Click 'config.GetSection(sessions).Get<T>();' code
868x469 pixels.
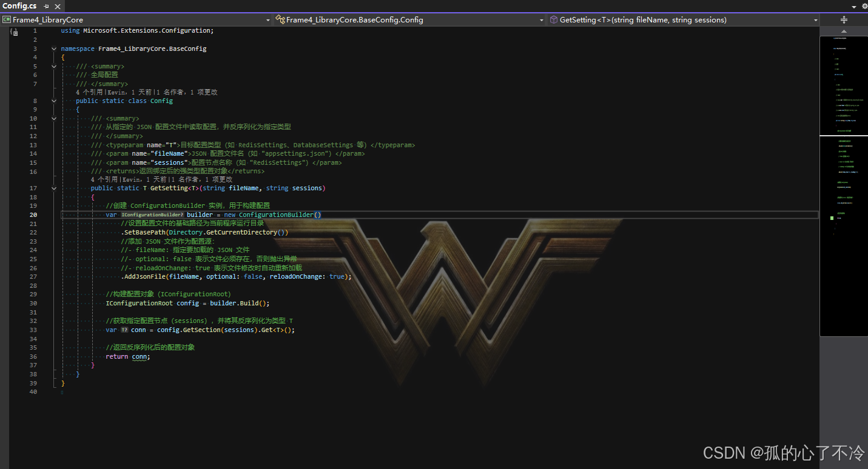click(x=226, y=330)
